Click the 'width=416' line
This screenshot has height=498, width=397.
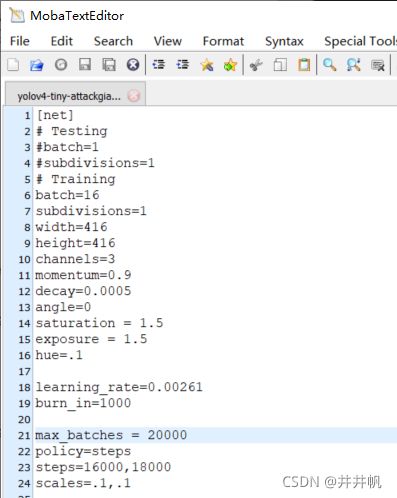click(71, 227)
